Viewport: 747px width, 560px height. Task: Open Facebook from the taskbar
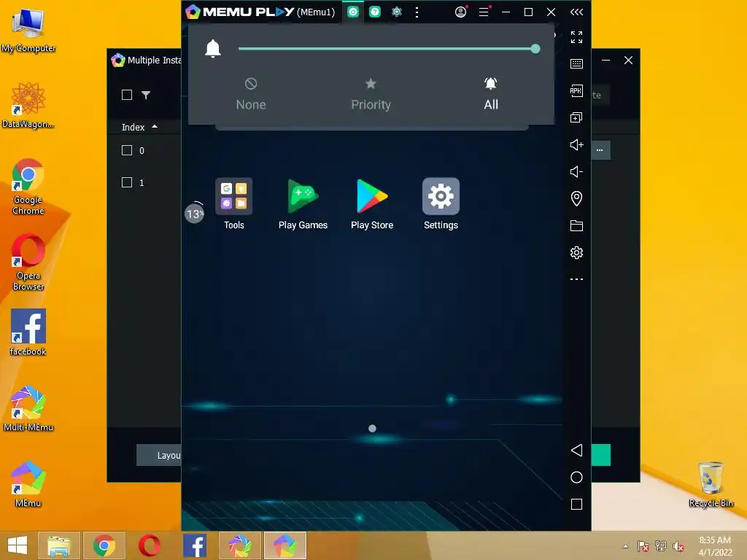(194, 545)
